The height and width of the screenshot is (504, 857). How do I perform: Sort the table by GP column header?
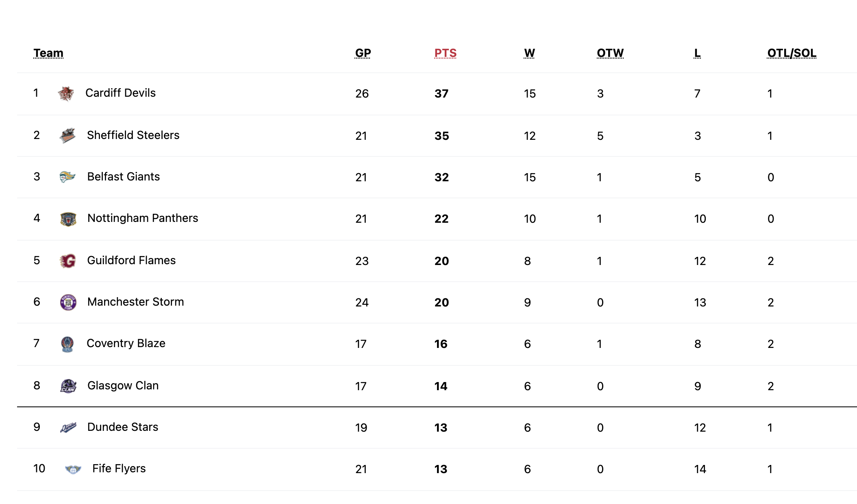(x=363, y=53)
